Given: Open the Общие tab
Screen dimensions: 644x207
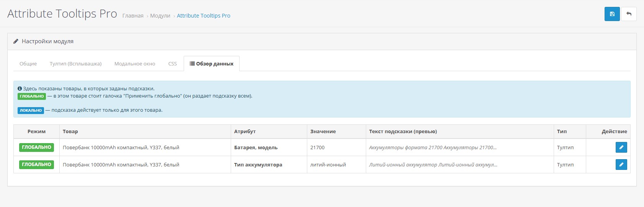Looking at the screenshot, I should (28, 64).
